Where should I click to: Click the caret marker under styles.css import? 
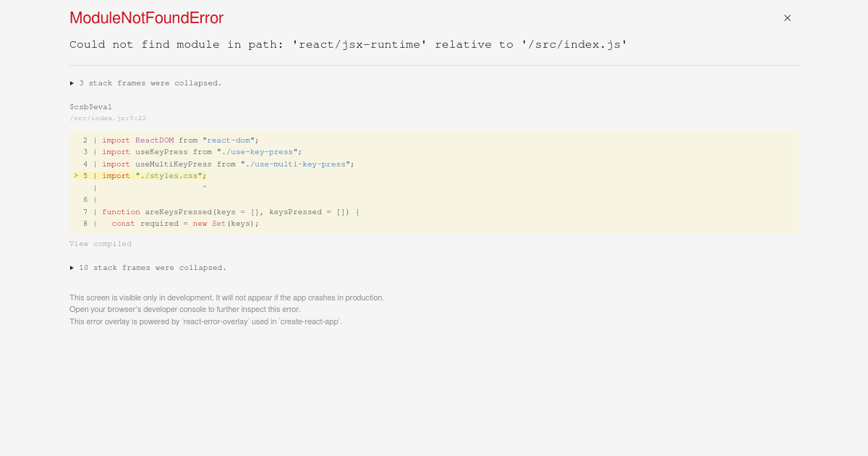pos(205,187)
